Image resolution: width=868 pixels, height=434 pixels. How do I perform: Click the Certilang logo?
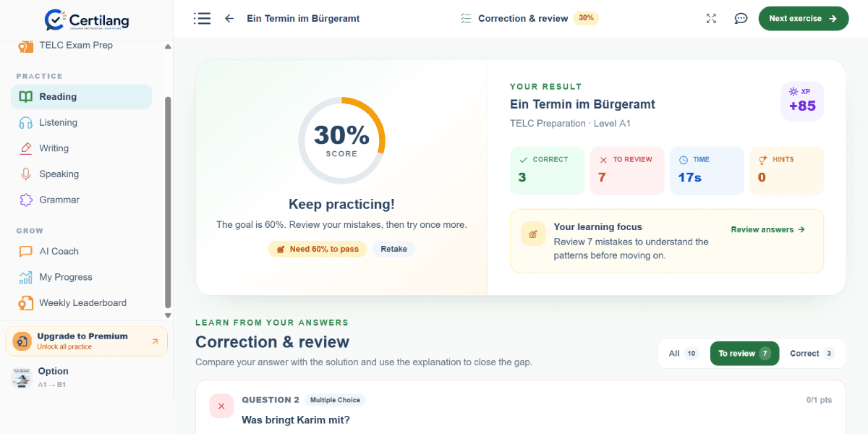[x=87, y=20]
